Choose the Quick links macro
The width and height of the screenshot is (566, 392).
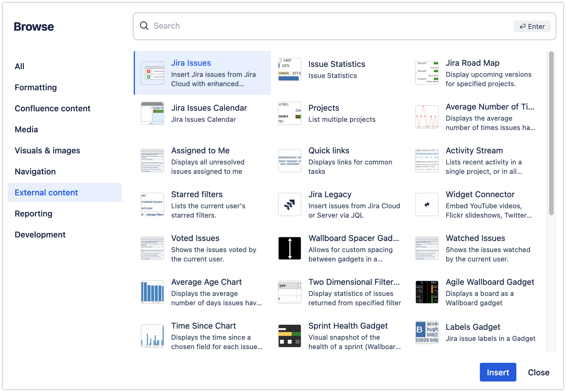[329, 150]
